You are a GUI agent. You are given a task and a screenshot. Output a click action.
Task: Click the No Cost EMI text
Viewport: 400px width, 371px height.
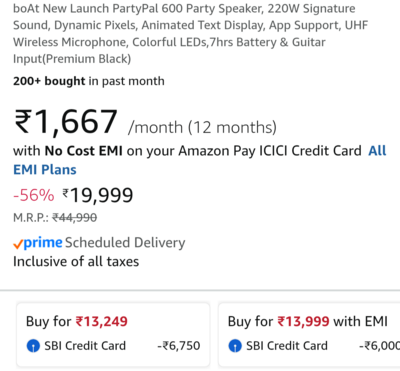[x=84, y=151]
